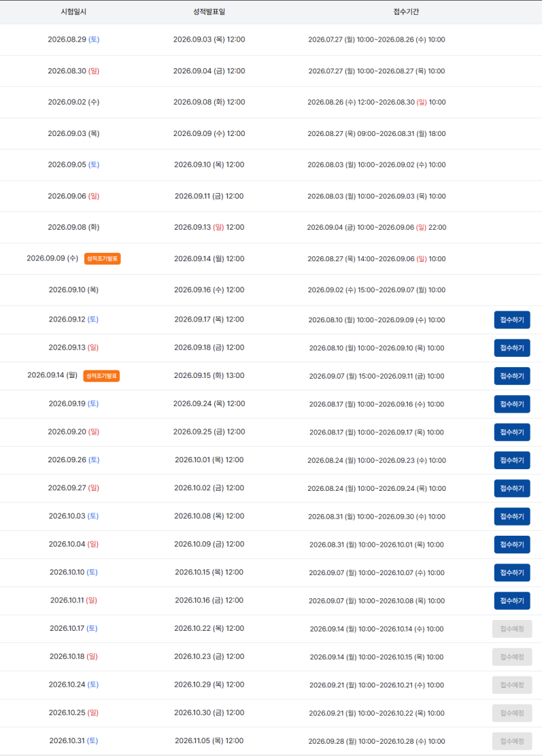This screenshot has height=756, width=544.
Task: Click 접수예정 button for 2026.10.18 exam
Action: [511, 657]
